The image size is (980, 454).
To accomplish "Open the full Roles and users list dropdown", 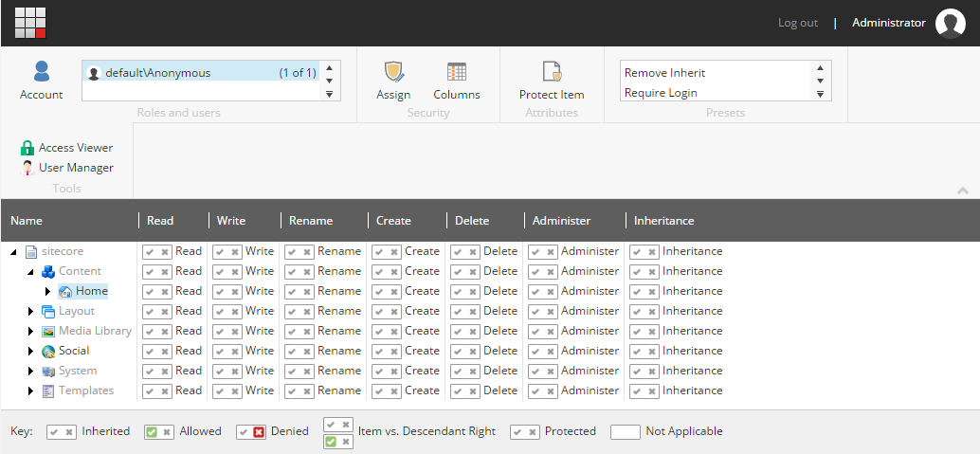I will (x=330, y=94).
